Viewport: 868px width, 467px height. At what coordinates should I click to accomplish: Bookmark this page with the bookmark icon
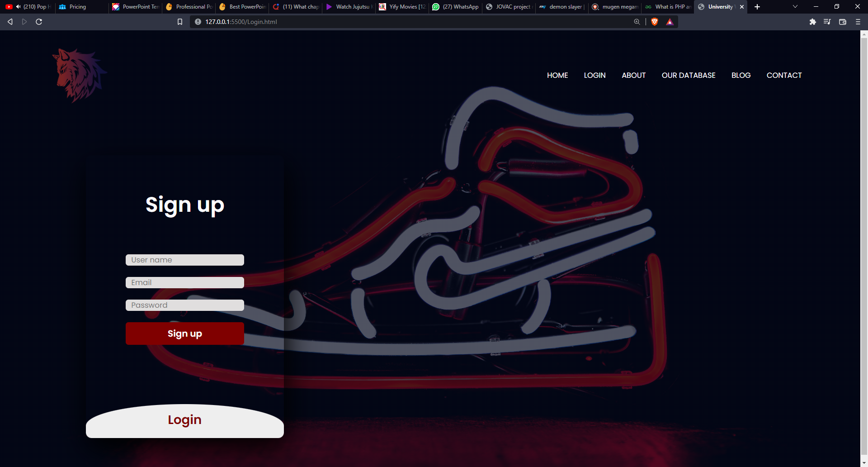(179, 21)
